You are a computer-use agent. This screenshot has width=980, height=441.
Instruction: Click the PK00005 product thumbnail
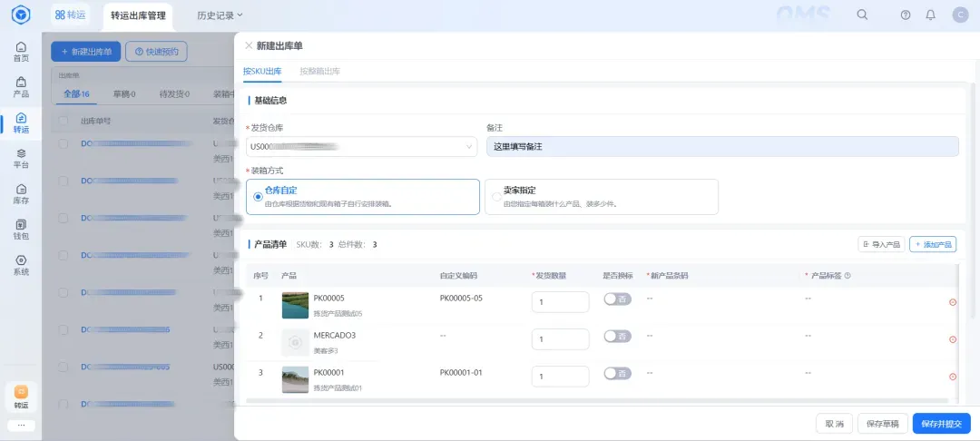point(295,306)
